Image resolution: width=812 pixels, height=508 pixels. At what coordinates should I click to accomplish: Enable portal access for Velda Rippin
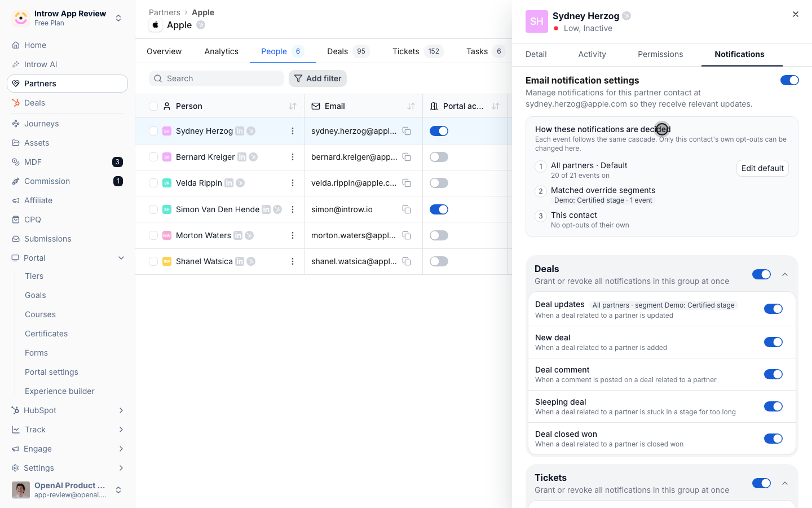point(439,183)
